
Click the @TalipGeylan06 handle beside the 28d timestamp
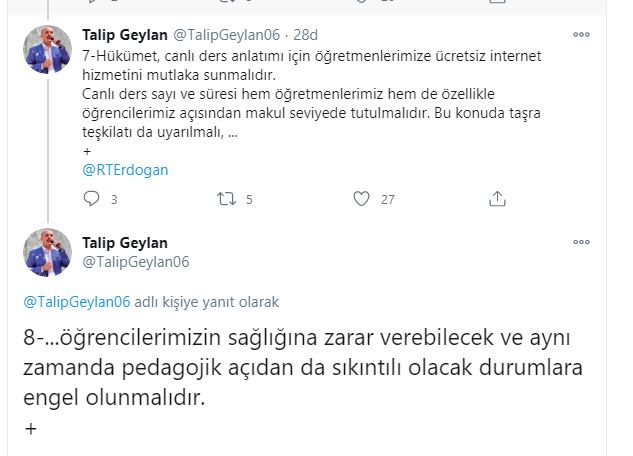(227, 34)
